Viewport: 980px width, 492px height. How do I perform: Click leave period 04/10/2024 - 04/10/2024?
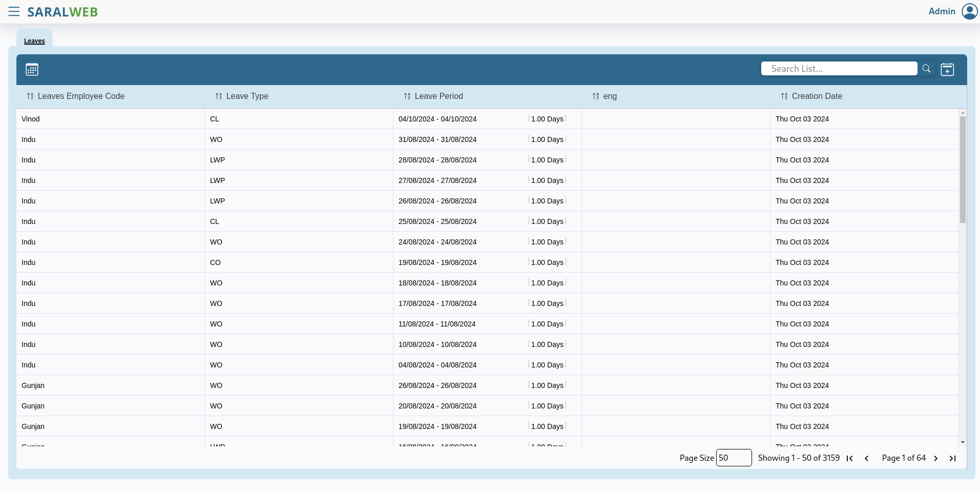pyautogui.click(x=437, y=119)
